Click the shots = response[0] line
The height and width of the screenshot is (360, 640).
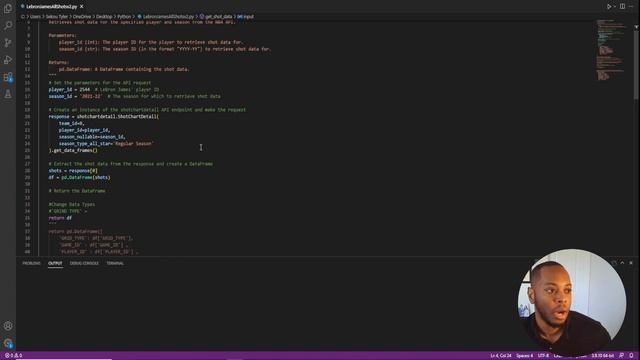click(73, 171)
